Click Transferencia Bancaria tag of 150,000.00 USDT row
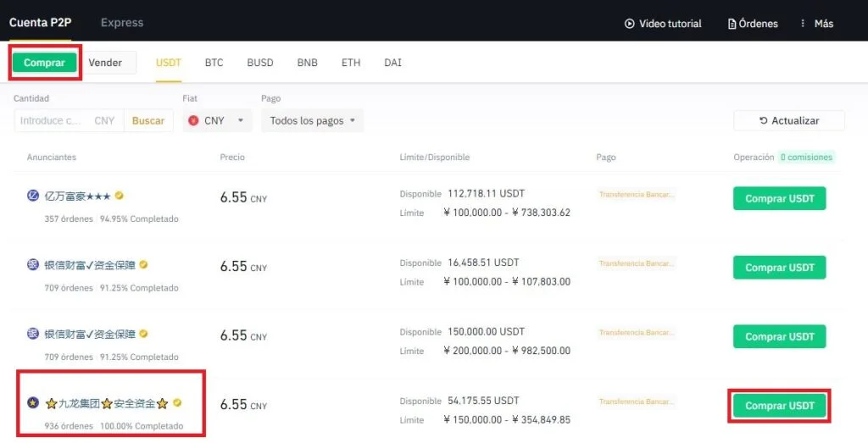Screen dimensions: 868x443 click(x=637, y=333)
